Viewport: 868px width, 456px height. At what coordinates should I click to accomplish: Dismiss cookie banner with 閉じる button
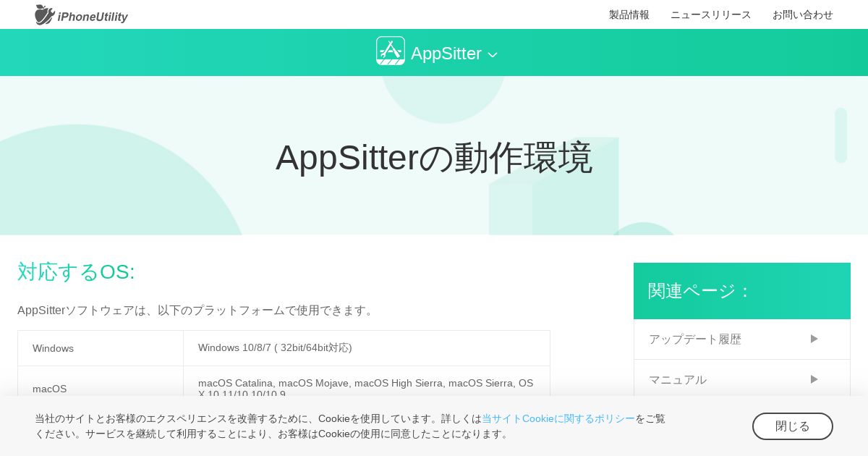pos(793,426)
